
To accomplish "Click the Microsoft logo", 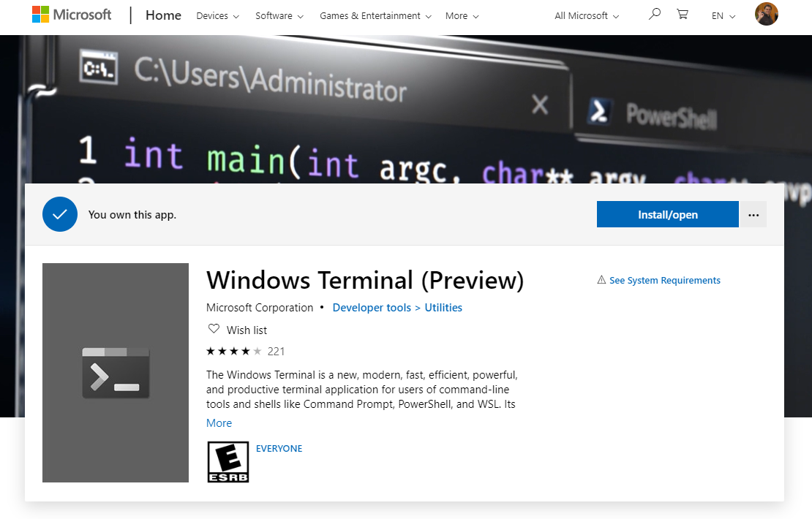I will pyautogui.click(x=72, y=15).
